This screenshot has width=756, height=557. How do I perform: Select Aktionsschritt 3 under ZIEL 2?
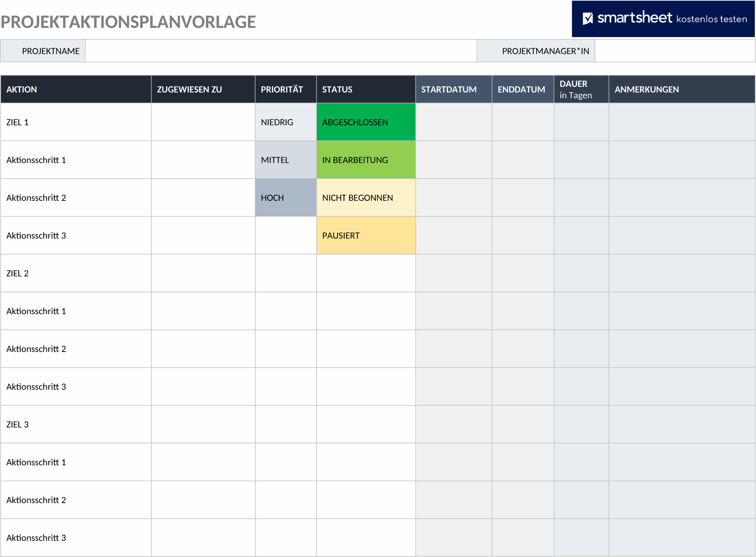click(x=76, y=387)
